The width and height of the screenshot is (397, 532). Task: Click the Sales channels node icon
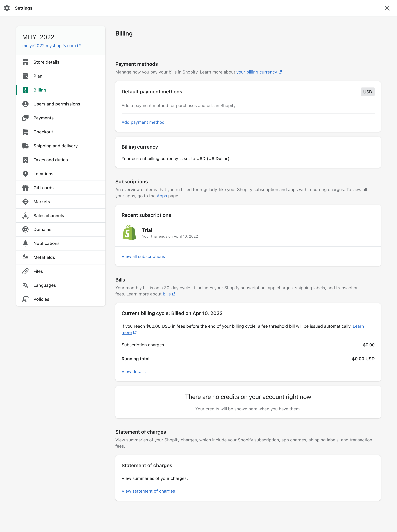(25, 215)
